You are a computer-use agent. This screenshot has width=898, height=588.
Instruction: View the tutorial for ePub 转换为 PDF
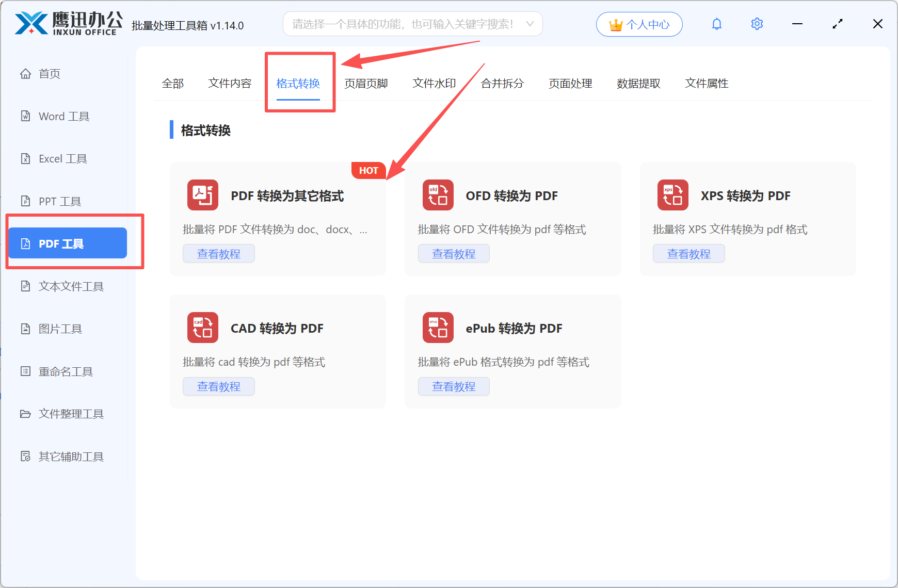coord(454,386)
